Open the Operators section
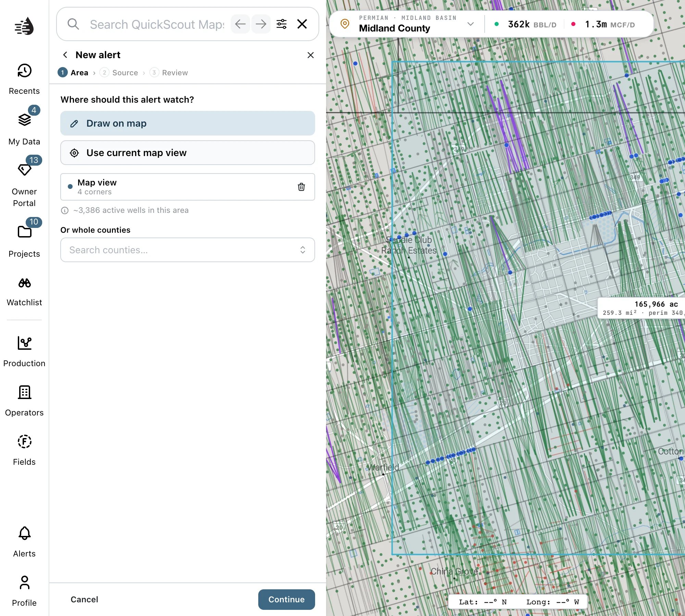 point(24,400)
